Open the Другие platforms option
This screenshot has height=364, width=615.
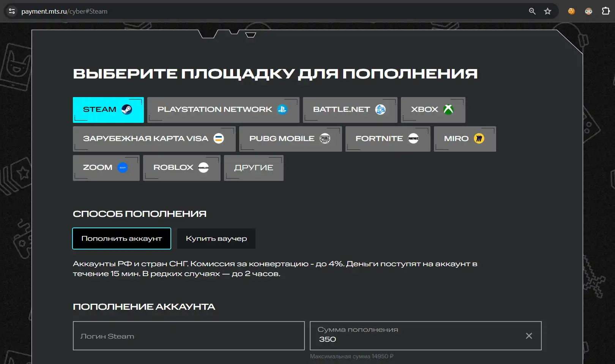pyautogui.click(x=253, y=168)
